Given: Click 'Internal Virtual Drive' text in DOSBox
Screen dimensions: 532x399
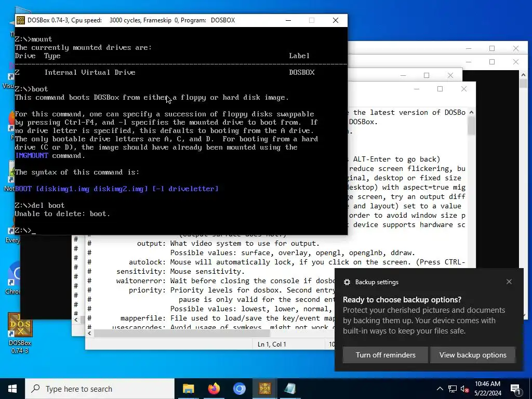Looking at the screenshot, I should coord(90,72).
